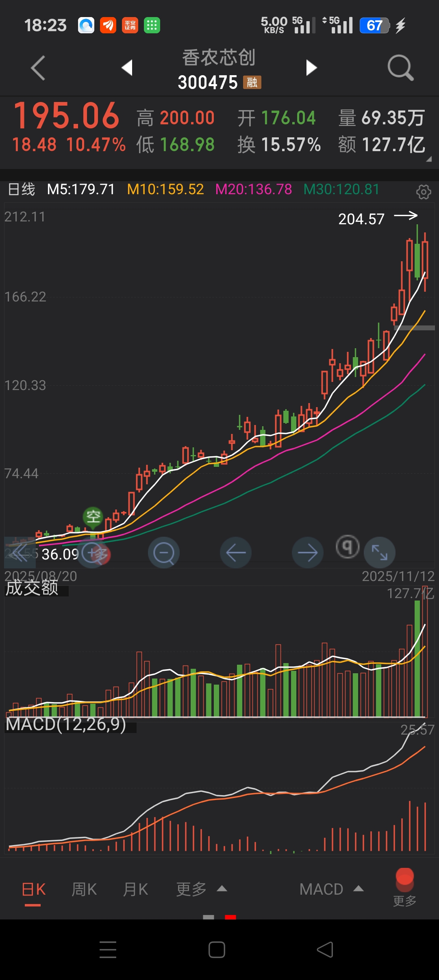Zoom out chart with minus magnifier

[164, 553]
